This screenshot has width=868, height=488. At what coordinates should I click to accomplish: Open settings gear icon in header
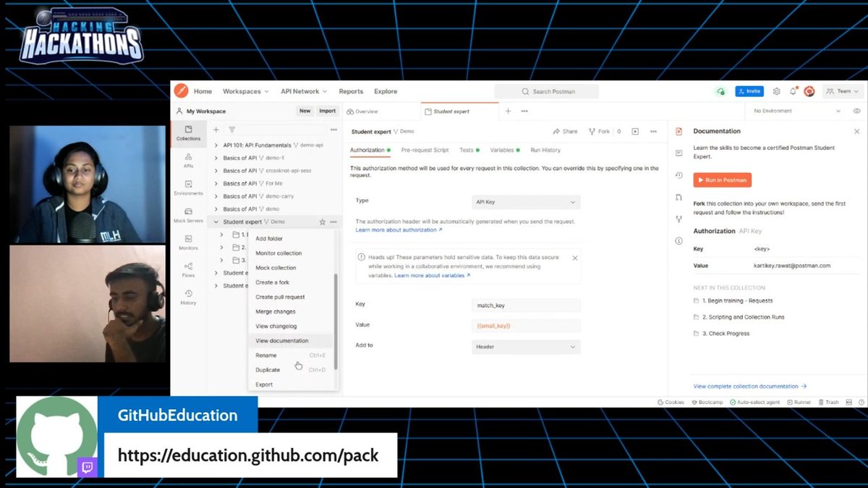coord(777,91)
